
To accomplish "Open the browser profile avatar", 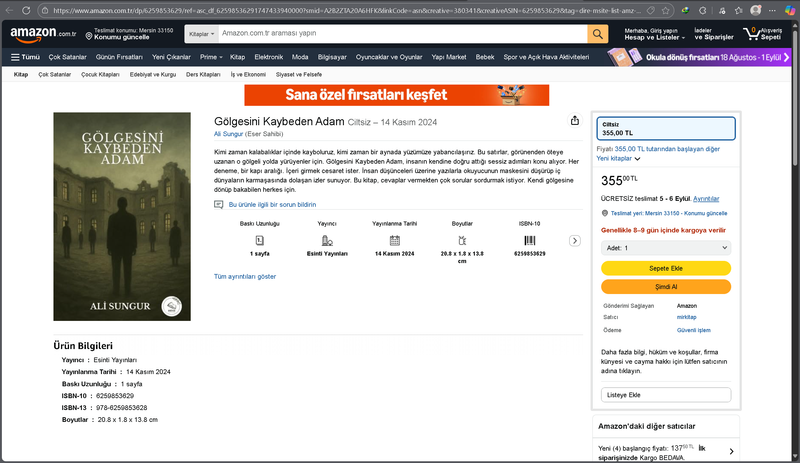I will tap(756, 10).
